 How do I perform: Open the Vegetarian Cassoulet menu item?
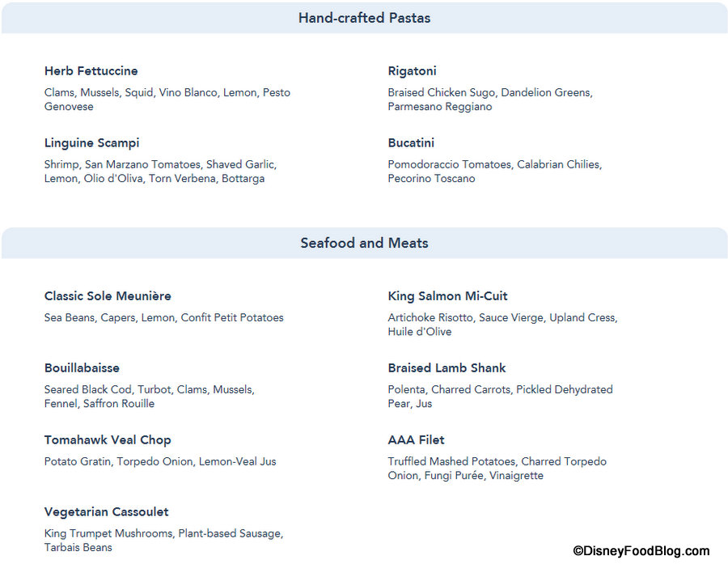[x=107, y=512]
